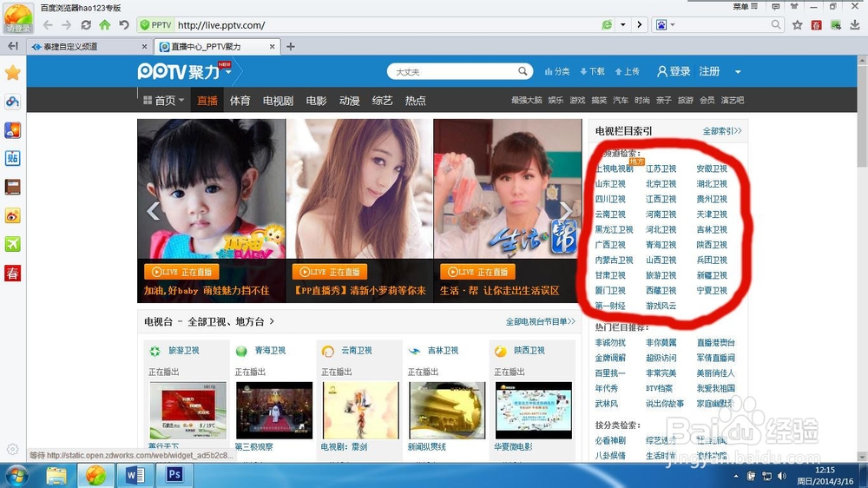This screenshot has width=868, height=488.
Task: Collapse sidebar with the arrow toggle icon
Action: pos(13,47)
